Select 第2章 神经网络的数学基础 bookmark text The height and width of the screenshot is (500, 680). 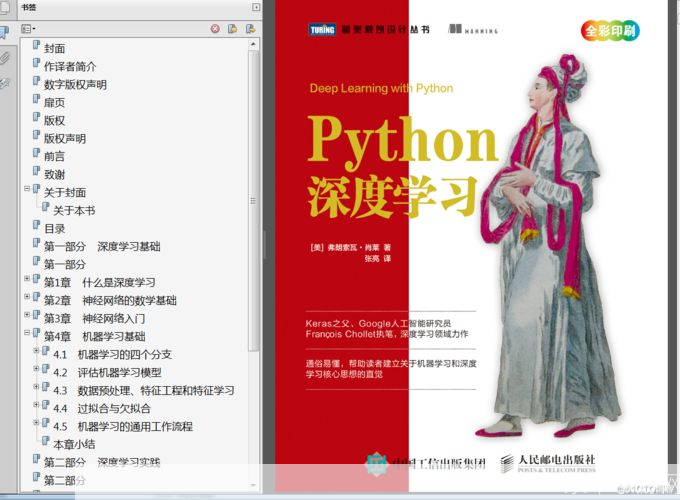click(x=110, y=300)
